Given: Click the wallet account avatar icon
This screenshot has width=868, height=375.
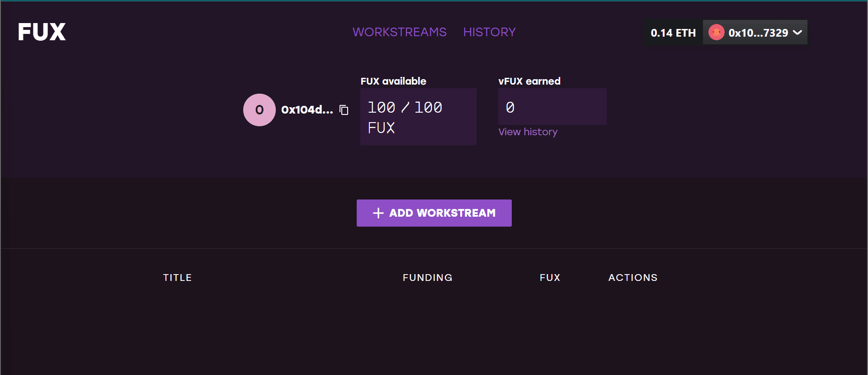Looking at the screenshot, I should (717, 33).
